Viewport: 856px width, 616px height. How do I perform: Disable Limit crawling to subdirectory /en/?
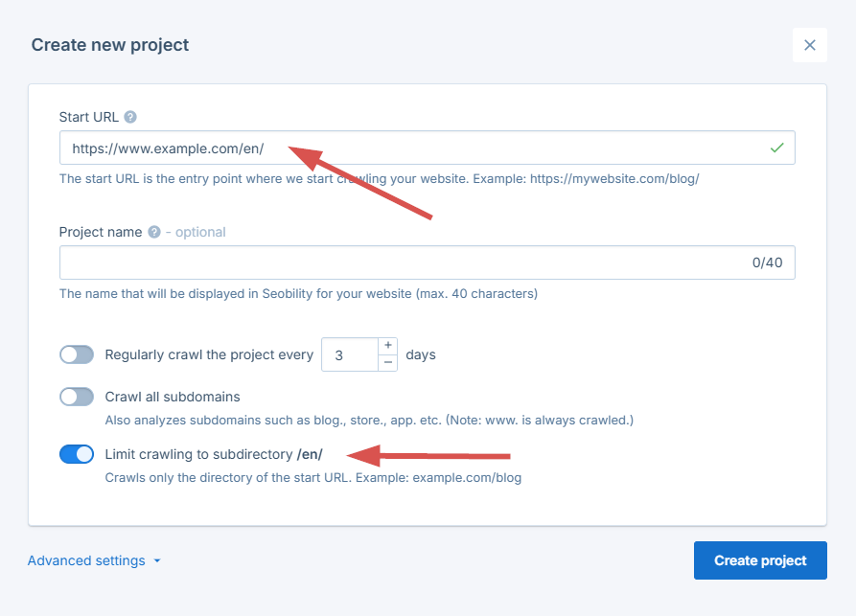[x=77, y=453]
